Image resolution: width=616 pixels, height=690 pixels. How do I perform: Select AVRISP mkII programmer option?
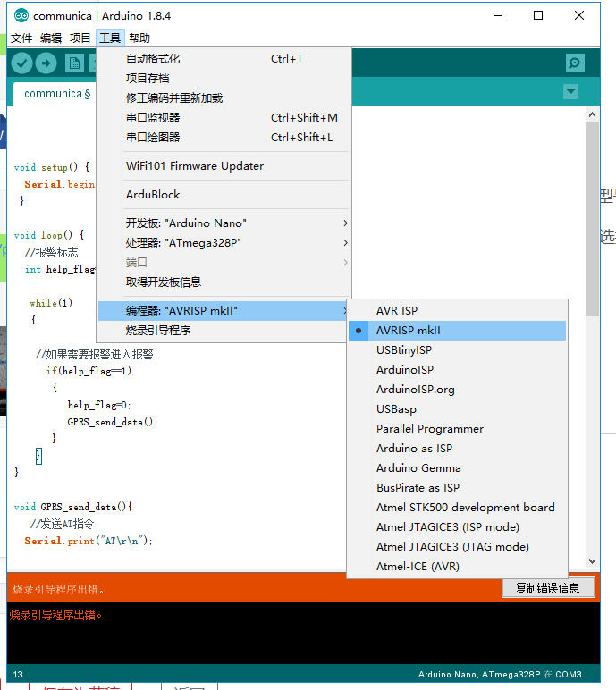457,331
